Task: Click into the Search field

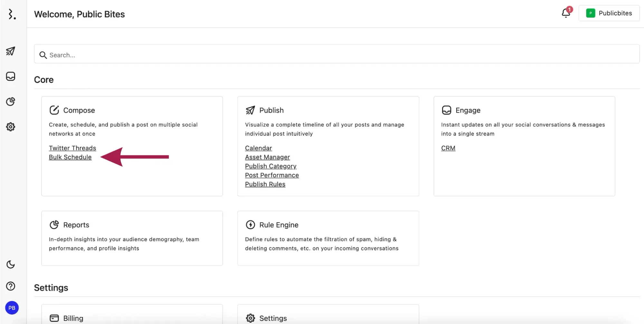Action: (336, 55)
